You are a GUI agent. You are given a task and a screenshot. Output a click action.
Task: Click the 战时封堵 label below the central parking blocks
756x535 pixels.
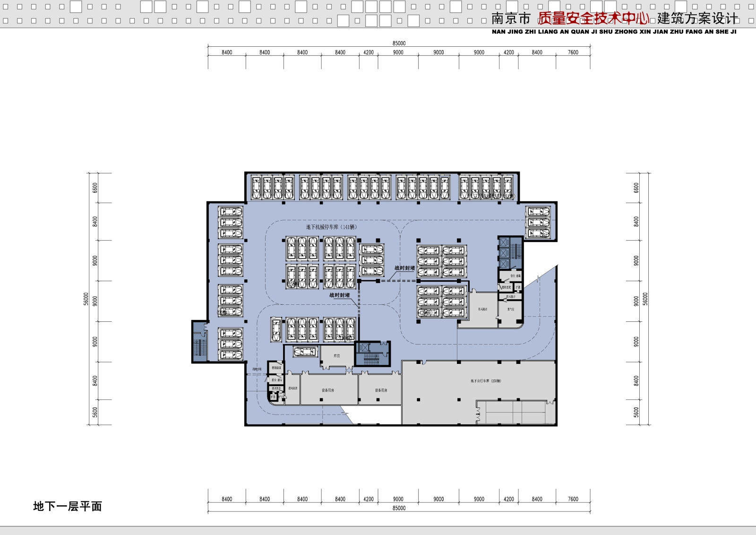tap(340, 295)
